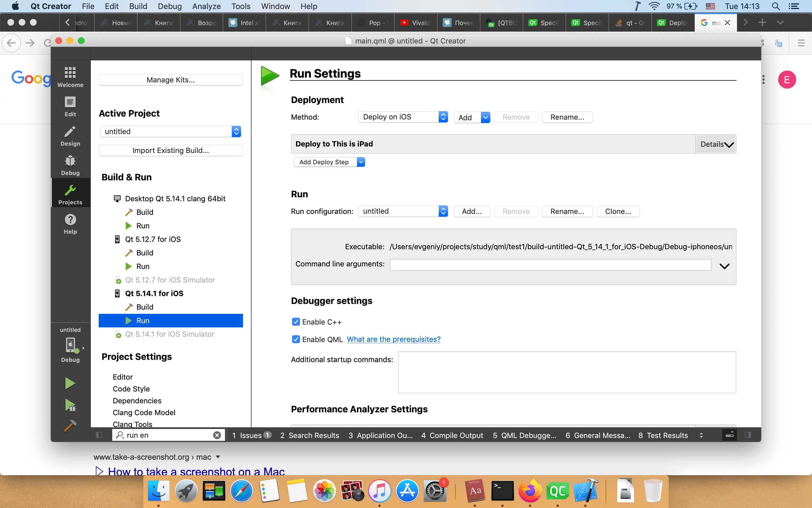Click Import Existing Build... button
This screenshot has height=508, width=812.
click(171, 150)
